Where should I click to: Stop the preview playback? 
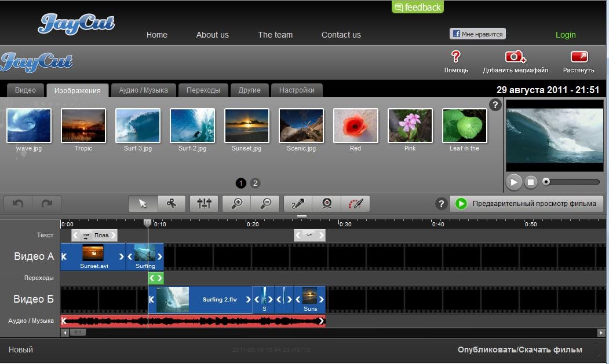tap(531, 182)
